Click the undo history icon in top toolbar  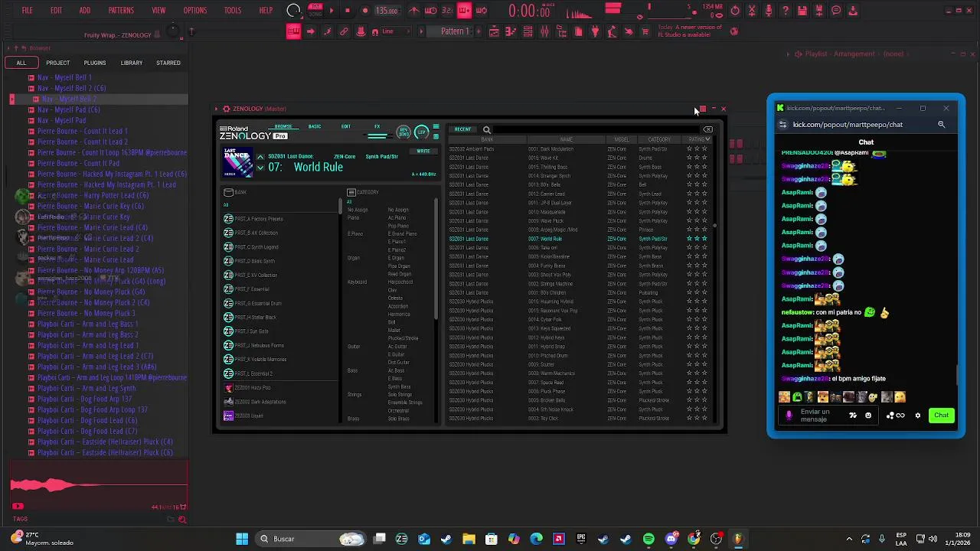coord(736,10)
